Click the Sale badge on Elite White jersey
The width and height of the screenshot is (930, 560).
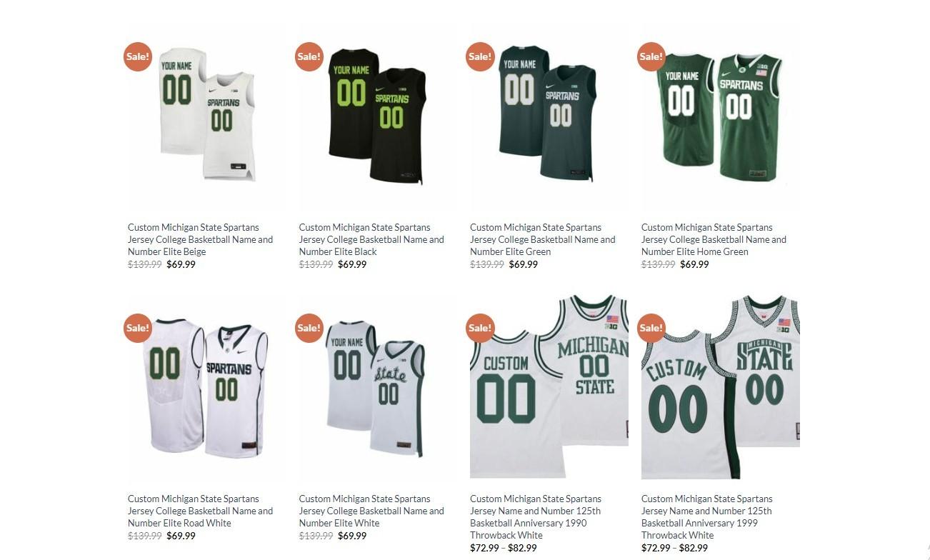tap(309, 328)
